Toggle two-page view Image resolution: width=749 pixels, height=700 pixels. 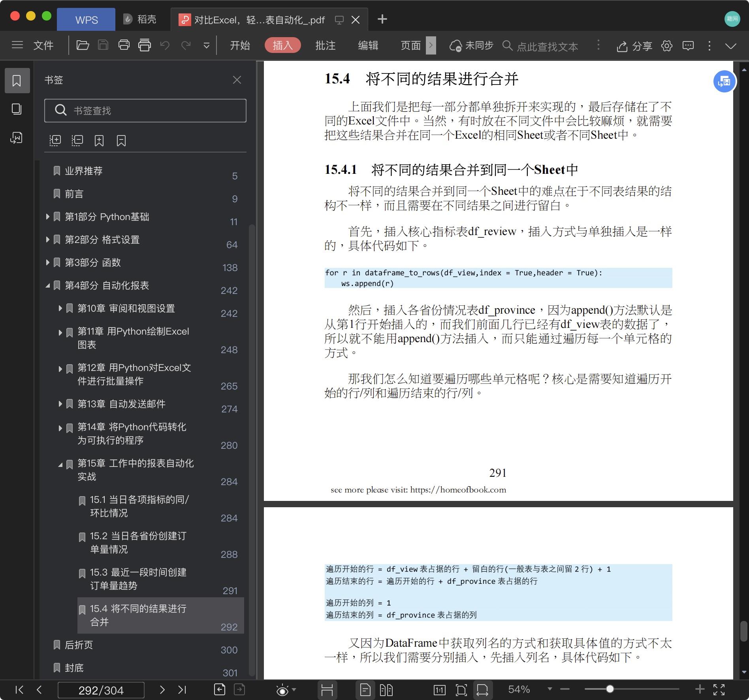click(x=386, y=690)
